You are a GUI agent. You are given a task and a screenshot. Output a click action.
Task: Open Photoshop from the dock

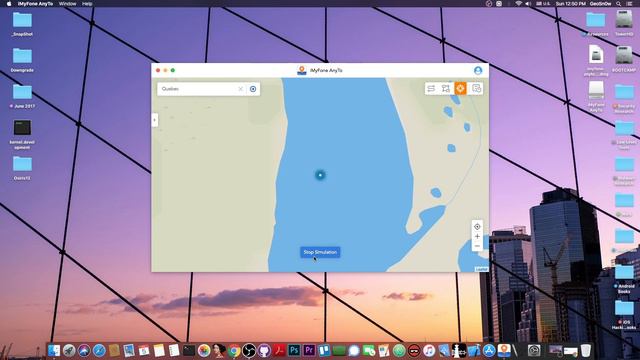tap(294, 351)
